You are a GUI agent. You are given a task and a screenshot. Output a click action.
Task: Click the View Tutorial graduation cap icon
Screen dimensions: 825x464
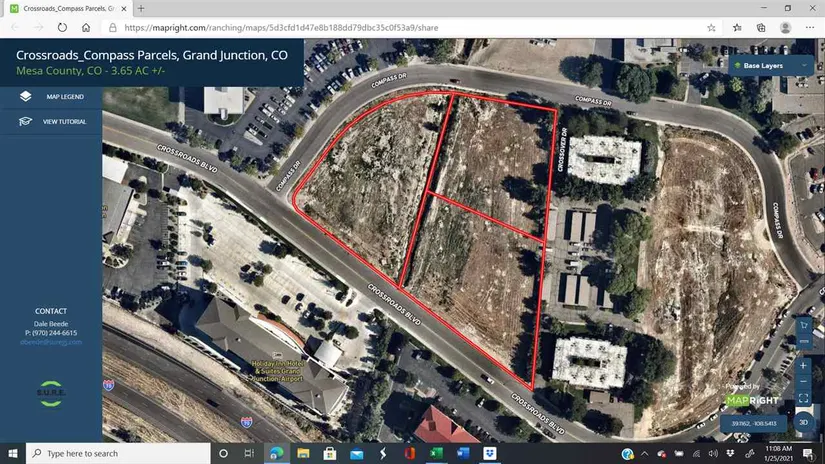pos(25,121)
